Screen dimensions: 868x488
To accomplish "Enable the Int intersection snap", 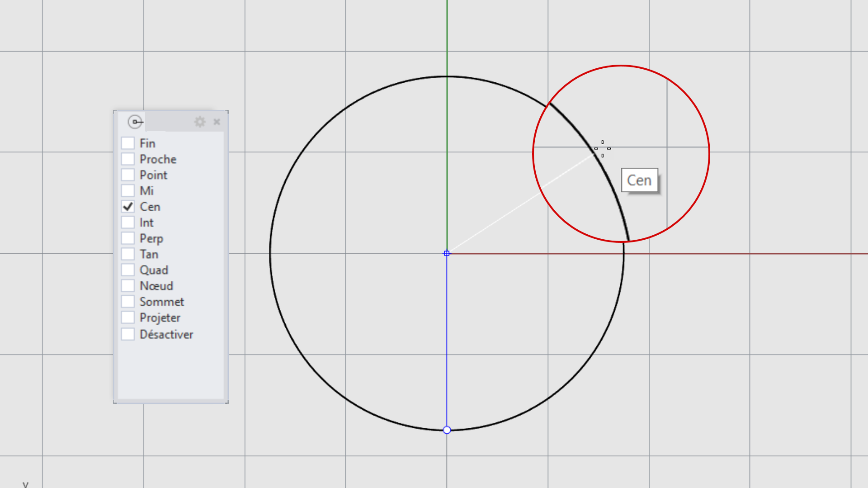I will point(128,223).
